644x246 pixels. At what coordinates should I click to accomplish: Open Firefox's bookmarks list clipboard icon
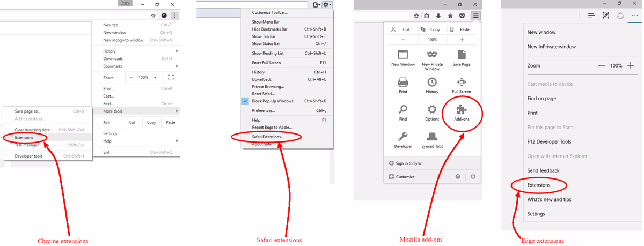coord(427,16)
